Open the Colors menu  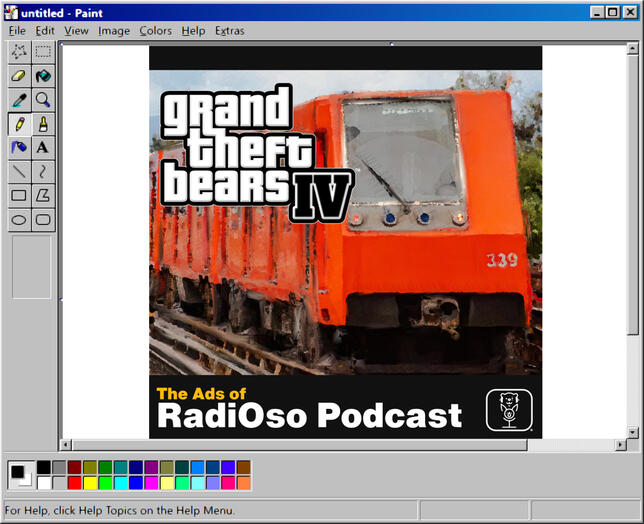[x=155, y=31]
